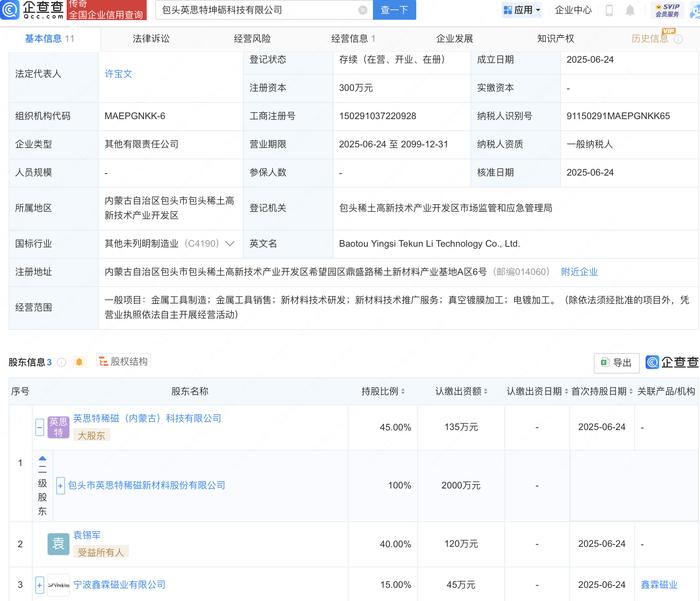Select organization code MAEPGNKK-6
This screenshot has height=601, width=700.
[x=135, y=116]
